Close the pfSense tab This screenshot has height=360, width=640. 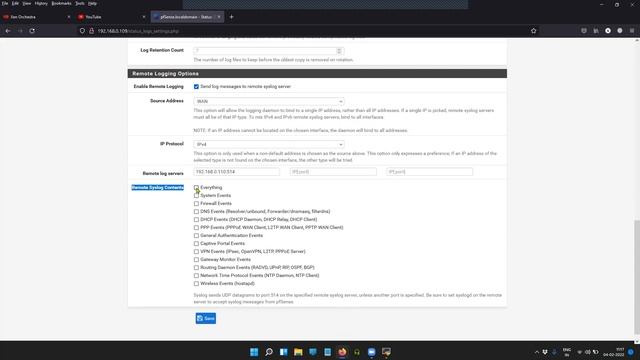click(219, 17)
